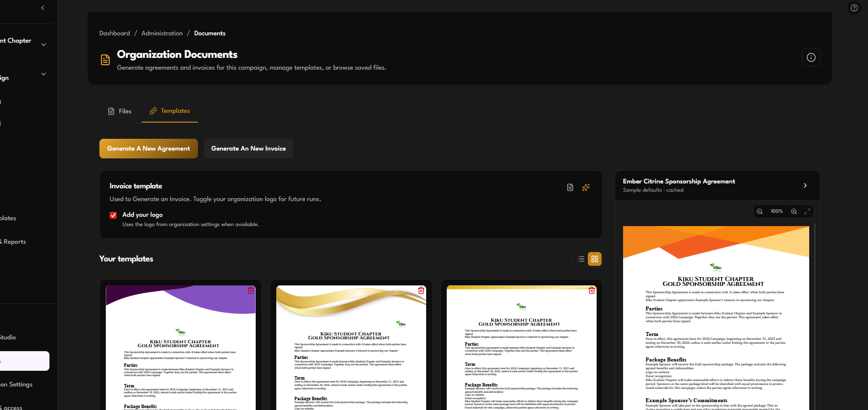
Task: Click the sparkle AI icon in Invoice template
Action: [586, 187]
